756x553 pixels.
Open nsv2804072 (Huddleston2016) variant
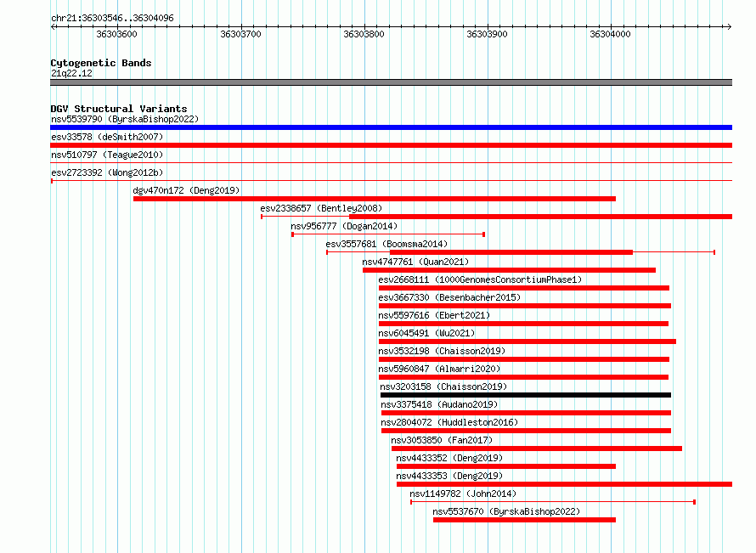click(449, 422)
